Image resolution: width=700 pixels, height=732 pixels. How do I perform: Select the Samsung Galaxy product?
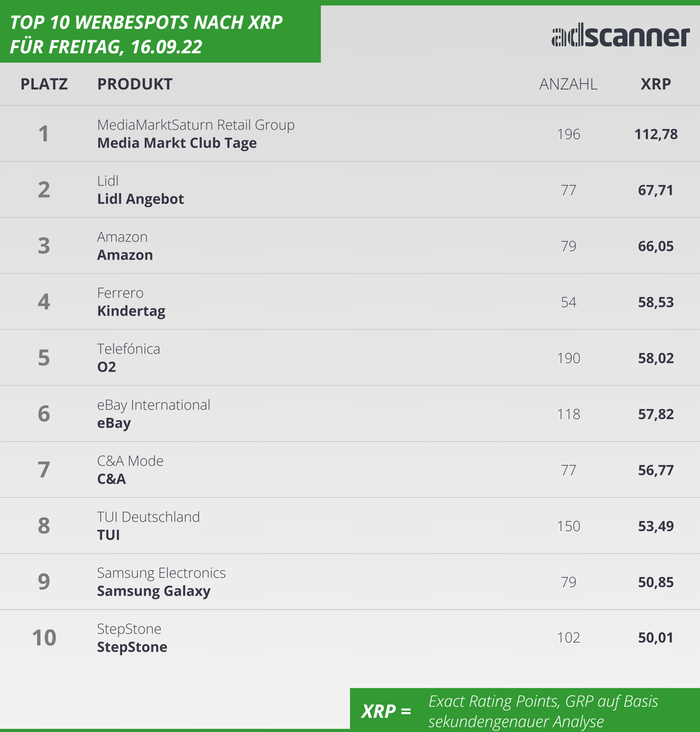pos(153,591)
